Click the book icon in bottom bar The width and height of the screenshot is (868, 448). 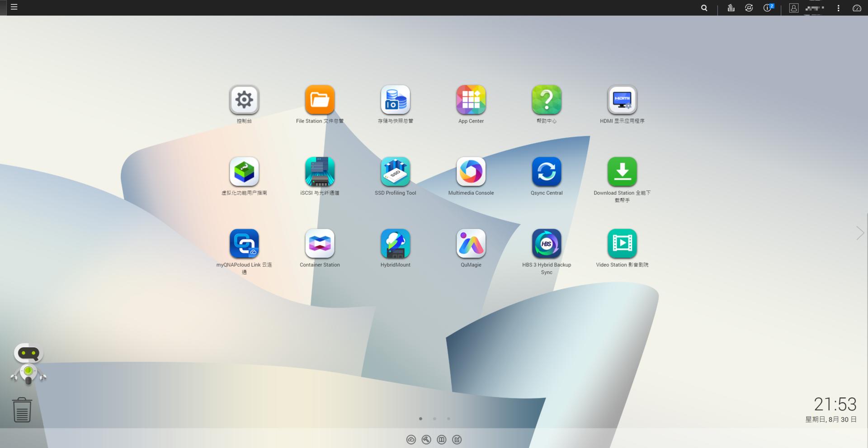click(x=442, y=439)
